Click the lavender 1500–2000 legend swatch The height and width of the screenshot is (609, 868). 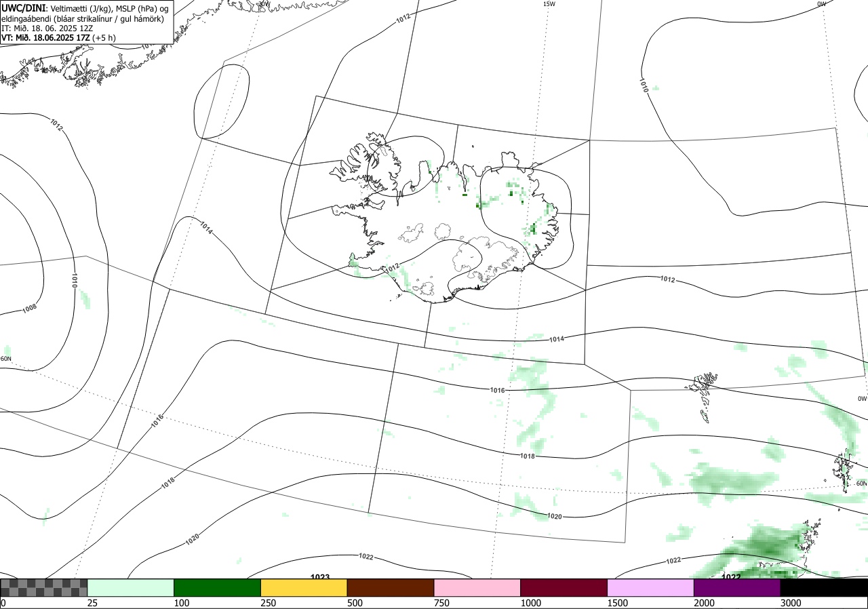[x=651, y=587]
